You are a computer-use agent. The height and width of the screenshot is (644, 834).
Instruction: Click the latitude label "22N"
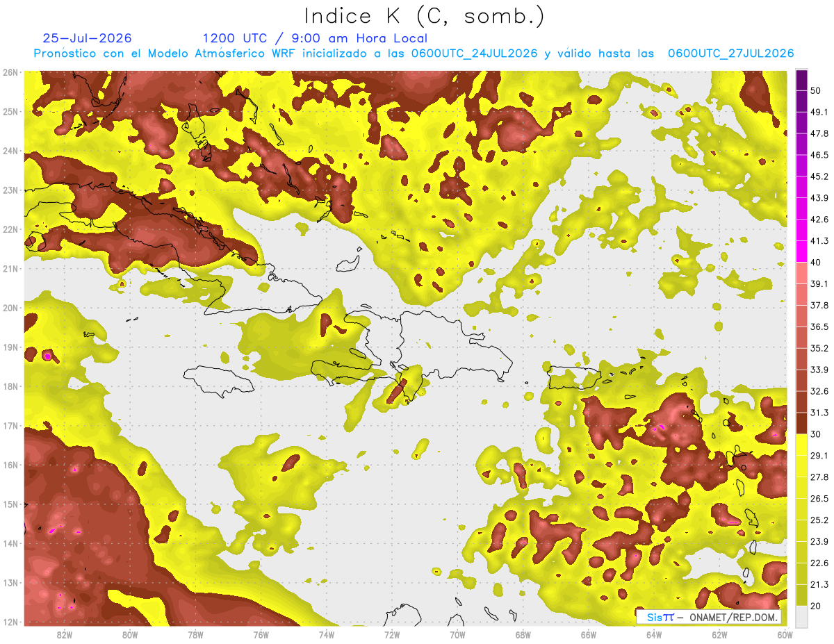tap(10, 229)
